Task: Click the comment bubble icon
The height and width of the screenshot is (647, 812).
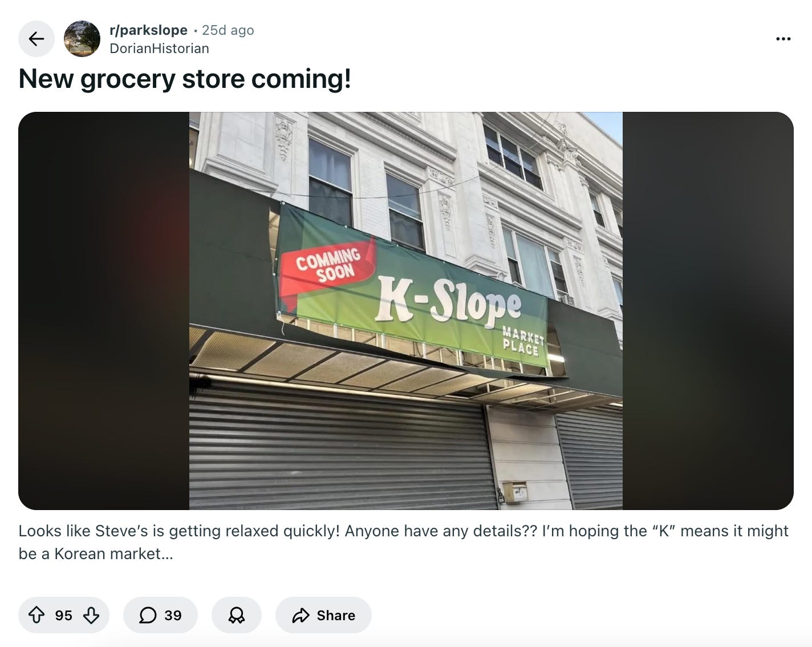Action: coord(148,615)
